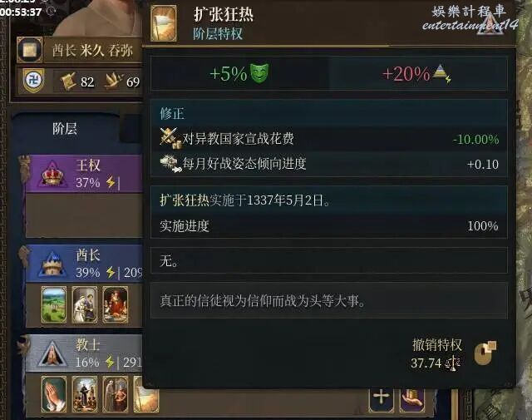Viewport: 532px width, 420px height.
Task: Open the 教士 clergy estate row
Action: point(84,353)
